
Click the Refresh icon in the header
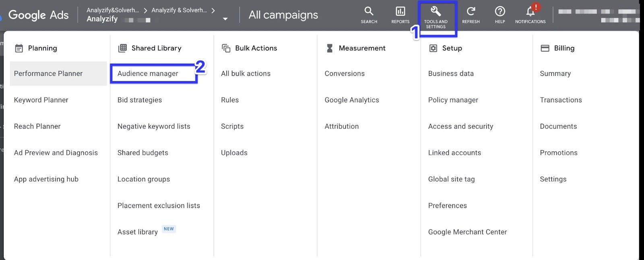tap(471, 15)
